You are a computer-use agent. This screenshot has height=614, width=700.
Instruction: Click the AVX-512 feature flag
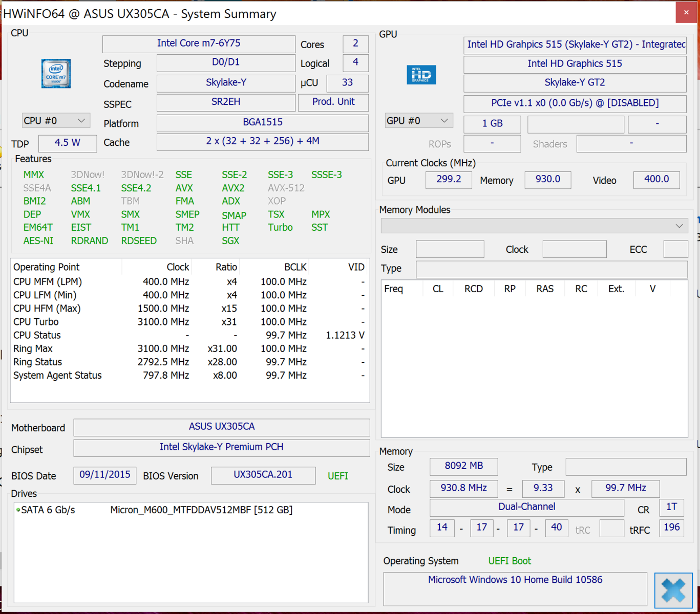[286, 188]
